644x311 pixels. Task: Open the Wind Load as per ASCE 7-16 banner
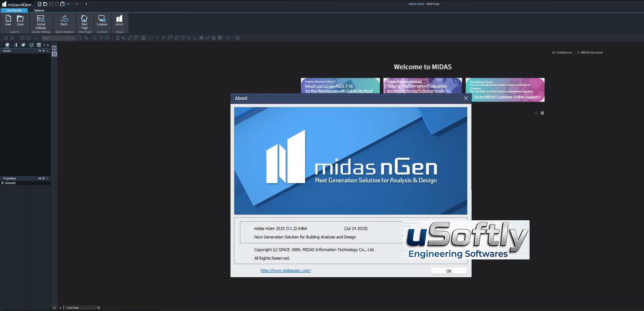coord(340,86)
